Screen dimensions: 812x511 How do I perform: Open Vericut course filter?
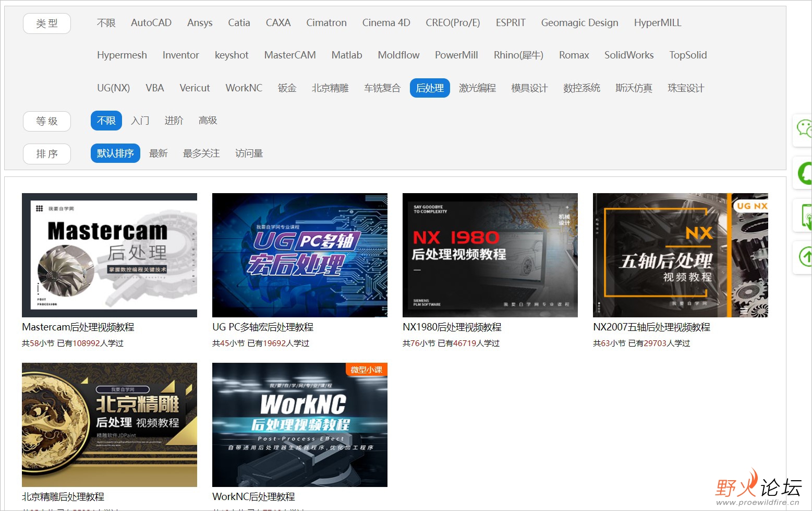pyautogui.click(x=195, y=88)
